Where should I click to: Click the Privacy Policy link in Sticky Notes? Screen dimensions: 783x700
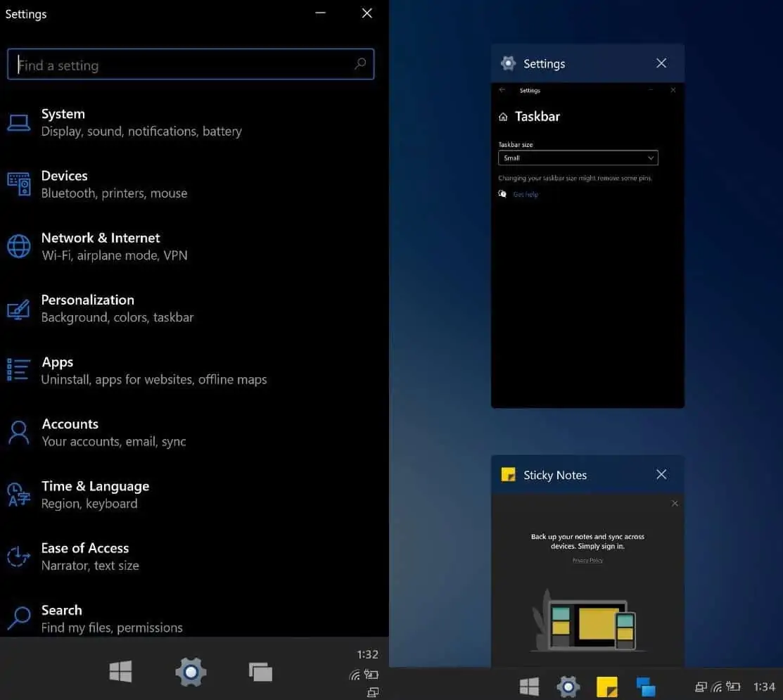pyautogui.click(x=587, y=561)
